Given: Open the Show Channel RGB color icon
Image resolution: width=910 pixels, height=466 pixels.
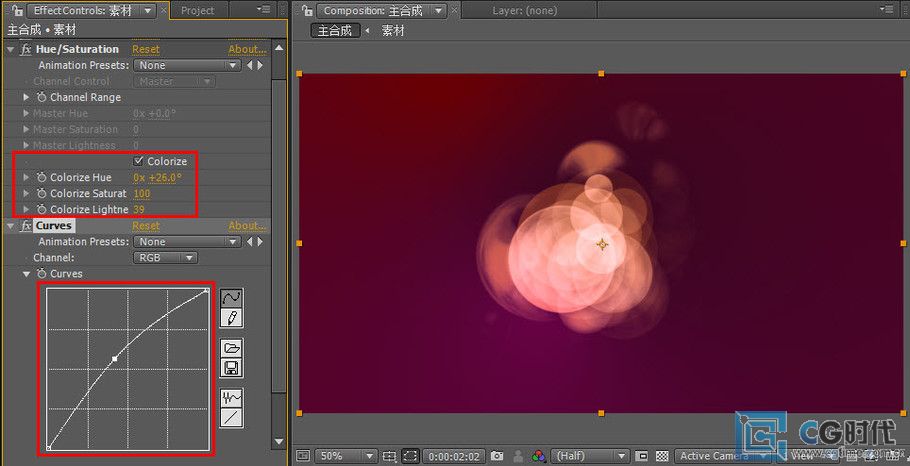Looking at the screenshot, I should [x=539, y=456].
